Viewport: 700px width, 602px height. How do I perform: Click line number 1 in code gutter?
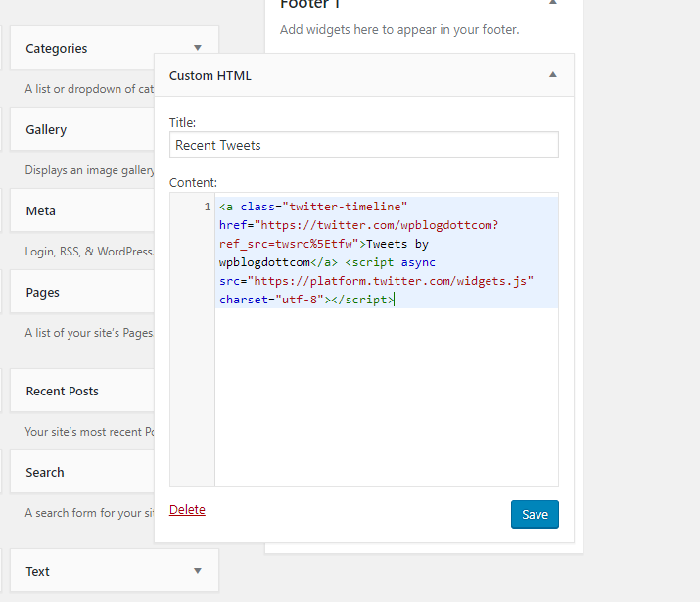(208, 207)
